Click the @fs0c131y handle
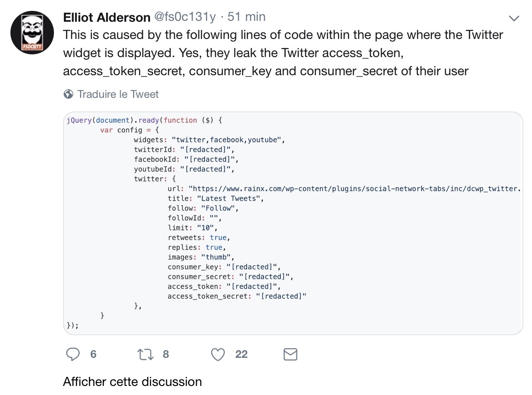The image size is (532, 395). click(x=185, y=17)
